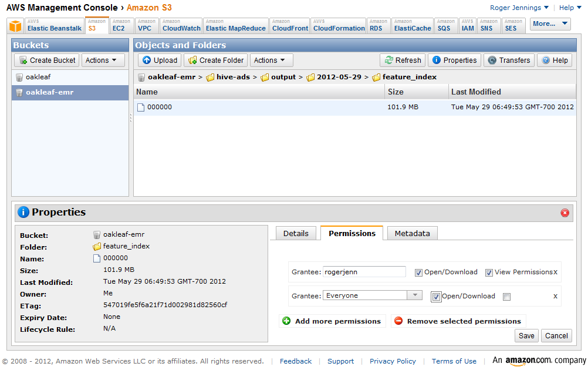Screen dimensions: 588x370
Task: Open the Roger Jennings account menu
Action: pos(519,8)
